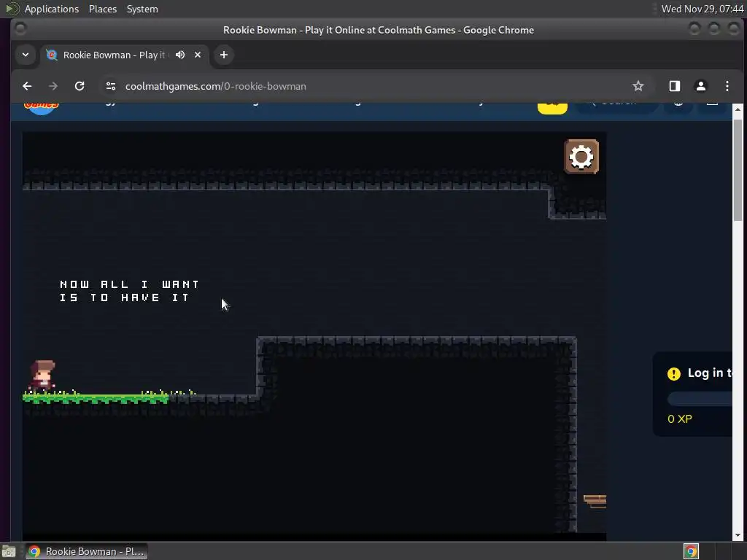Click the wooden platform in the game
The height and width of the screenshot is (560, 747).
coord(595,501)
